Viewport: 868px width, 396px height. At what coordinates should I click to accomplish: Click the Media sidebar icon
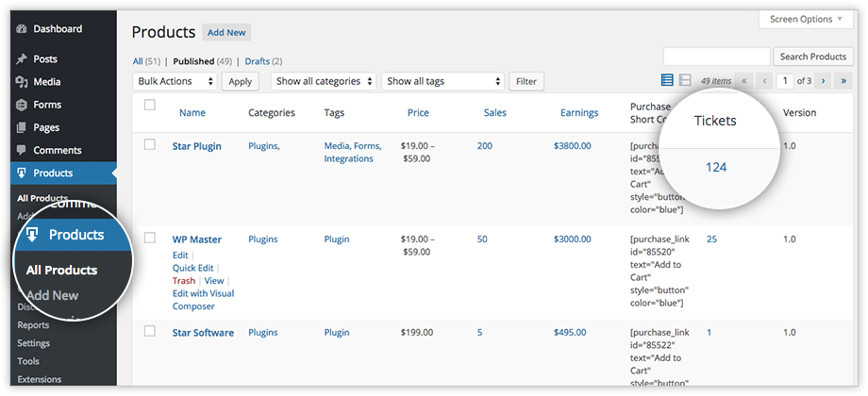coord(22,82)
